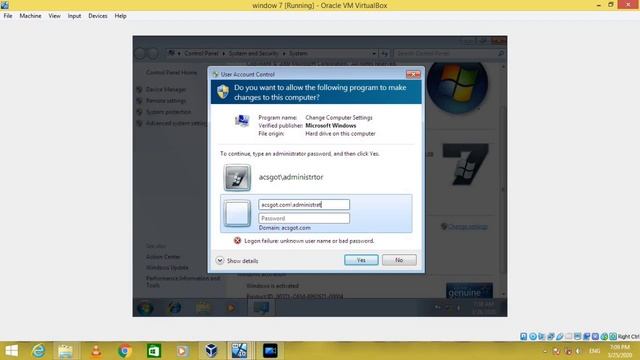Image resolution: width=640 pixels, height=360 pixels.
Task: Open the Devices menu
Action: tap(98, 16)
